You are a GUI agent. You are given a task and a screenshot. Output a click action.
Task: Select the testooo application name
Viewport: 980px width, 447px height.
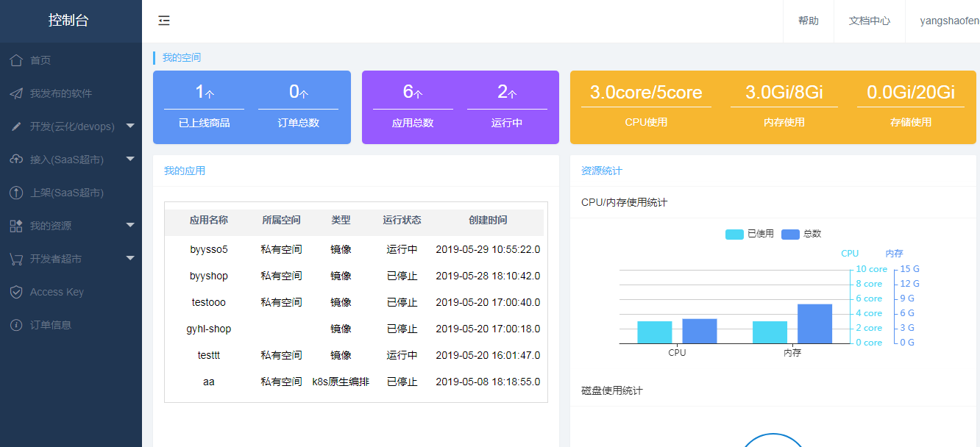tap(209, 302)
